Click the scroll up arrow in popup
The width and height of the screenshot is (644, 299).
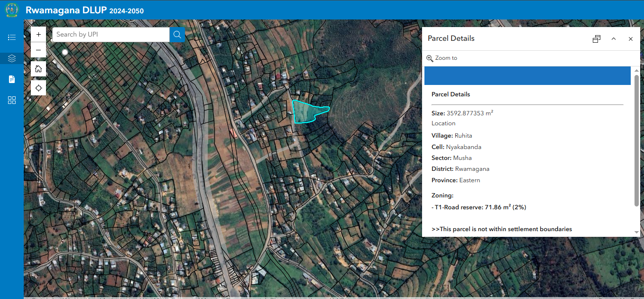point(636,70)
